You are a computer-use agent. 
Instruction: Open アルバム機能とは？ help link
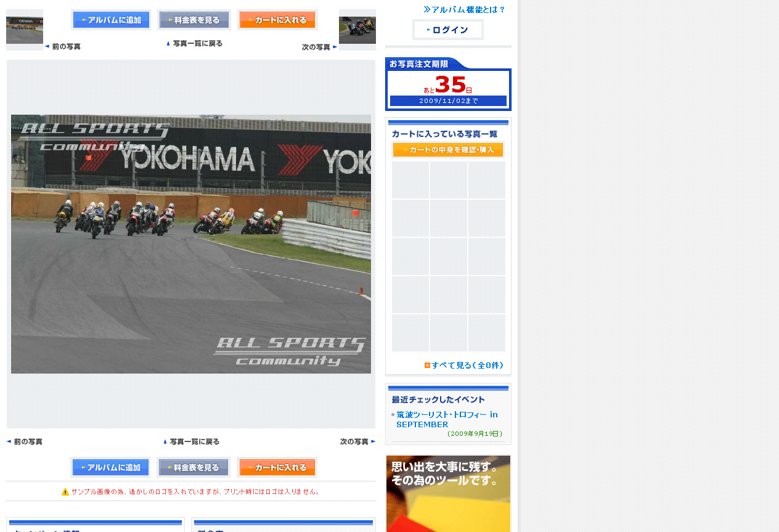point(464,9)
